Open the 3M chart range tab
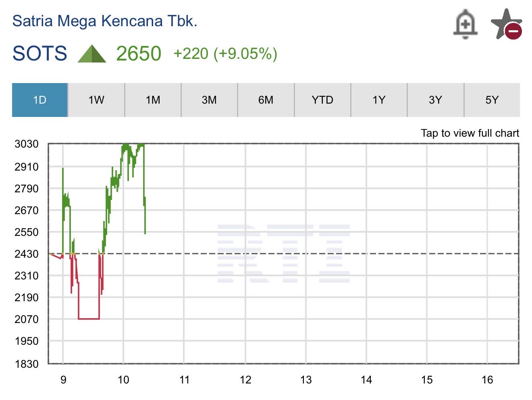Viewport: 532px width, 400px height. [209, 100]
